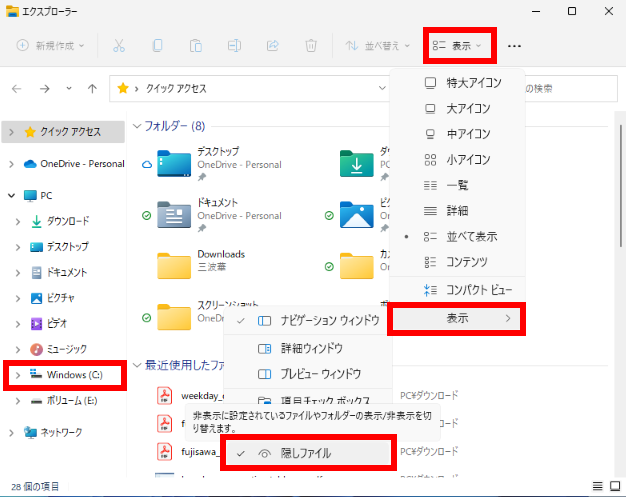The image size is (626, 497).
Task: Expand the ダウンロード tree node
Action: click(x=18, y=221)
